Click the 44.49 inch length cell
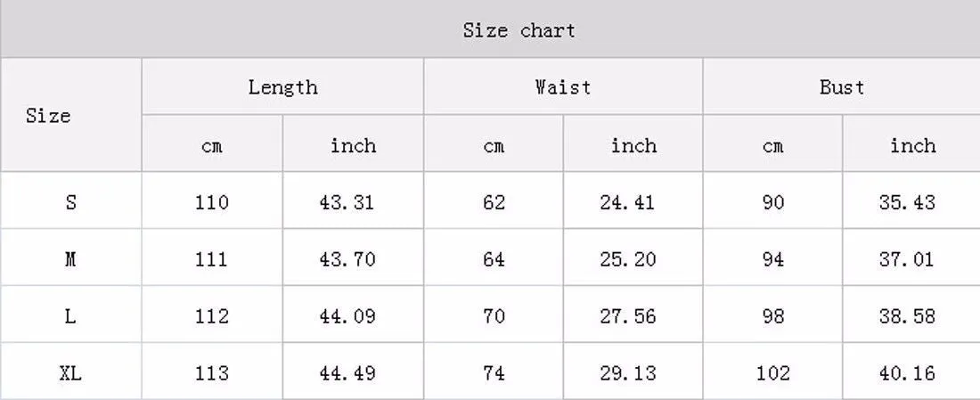Screen dimensions: 980x400 [x=353, y=371]
